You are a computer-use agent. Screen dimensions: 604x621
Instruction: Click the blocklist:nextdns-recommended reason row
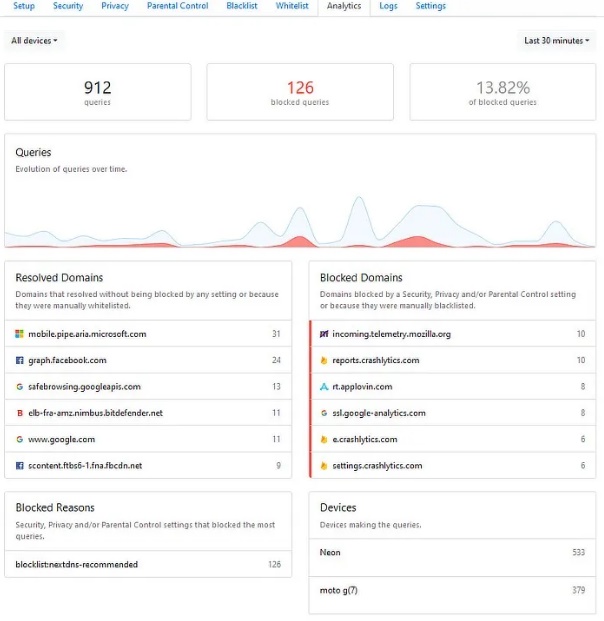(148, 564)
